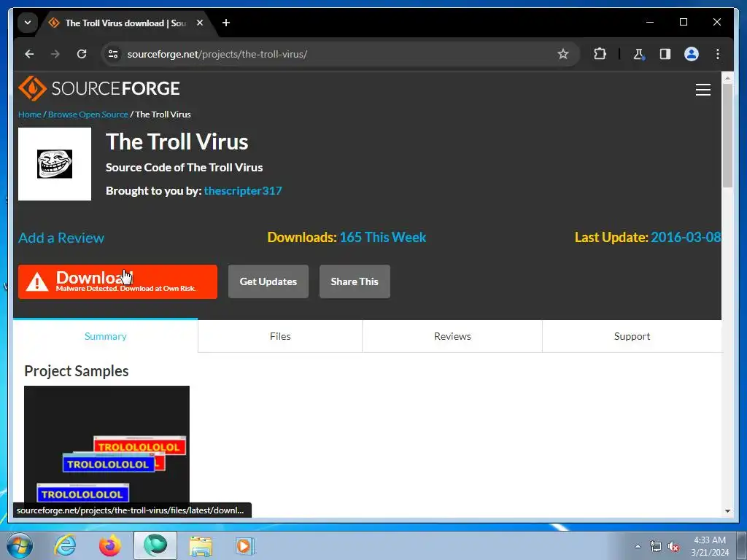The width and height of the screenshot is (747, 560).
Task: Click the 2016-03-08 last update link
Action: click(686, 237)
